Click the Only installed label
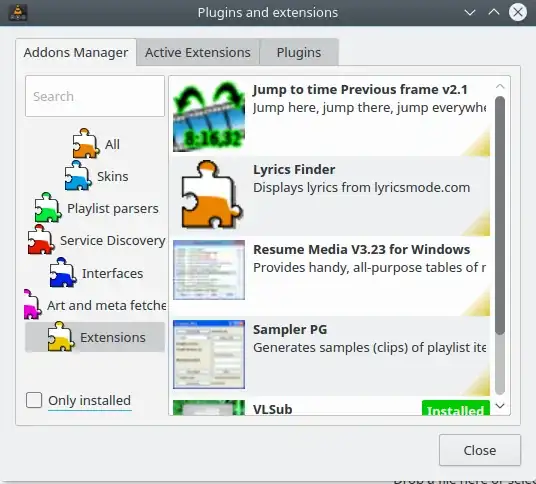This screenshot has height=484, width=536. click(x=90, y=400)
